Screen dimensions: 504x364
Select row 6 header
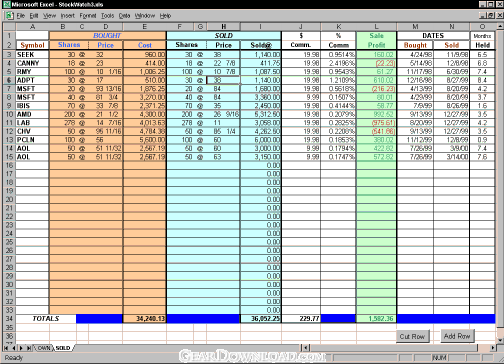pos(9,80)
